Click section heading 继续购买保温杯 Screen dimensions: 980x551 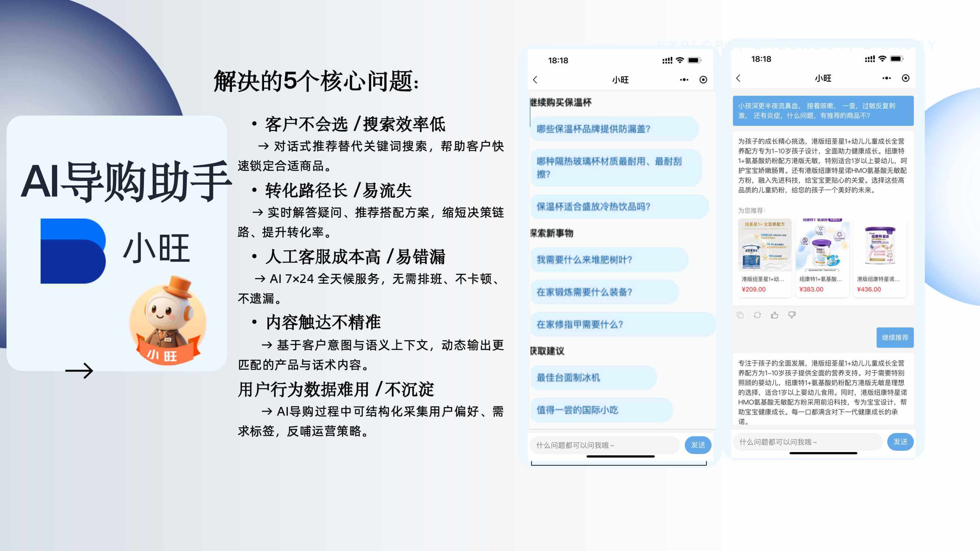pos(561,102)
